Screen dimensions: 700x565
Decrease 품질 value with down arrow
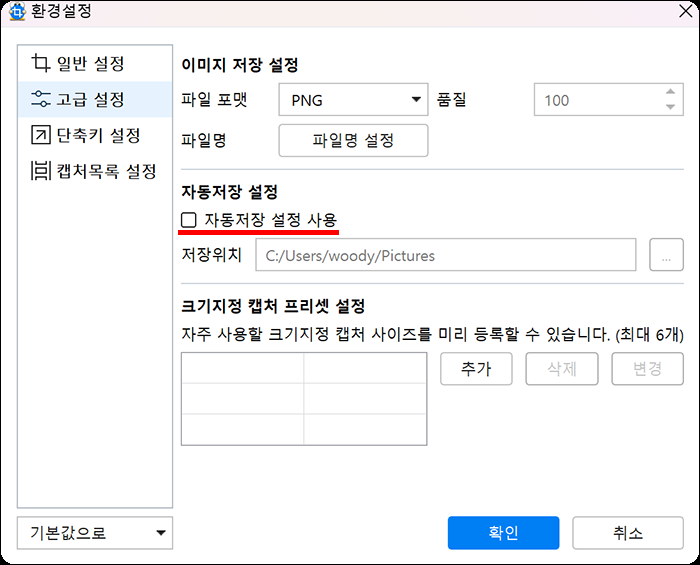[x=670, y=107]
